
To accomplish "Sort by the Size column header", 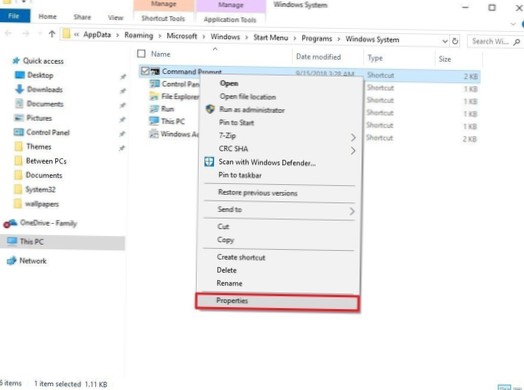I will (444, 59).
